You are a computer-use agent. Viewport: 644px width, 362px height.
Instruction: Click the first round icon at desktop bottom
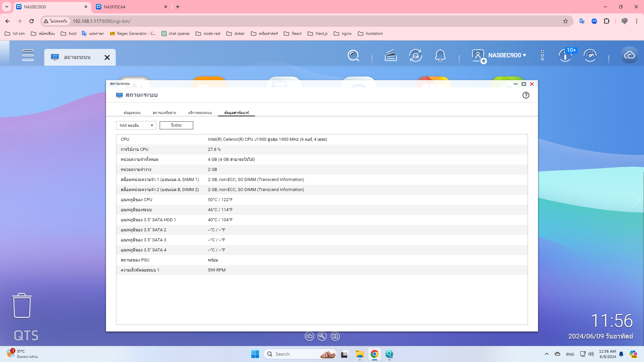click(309, 336)
